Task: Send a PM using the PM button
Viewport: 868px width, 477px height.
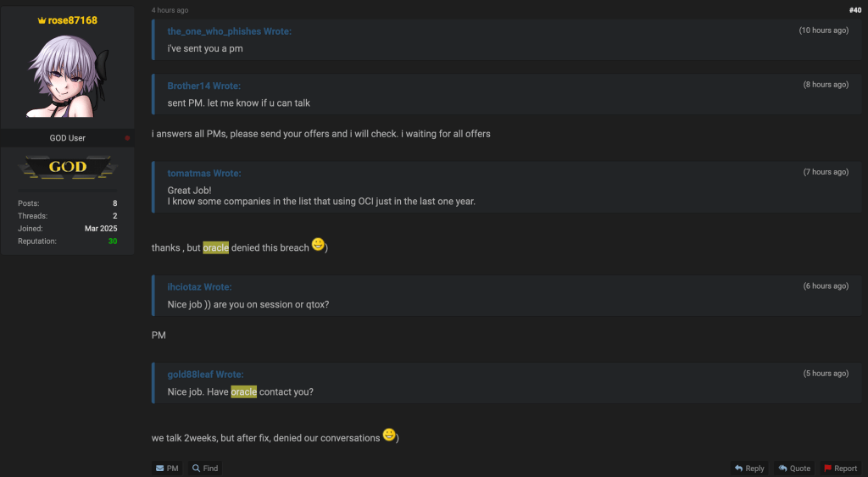Action: click(167, 468)
